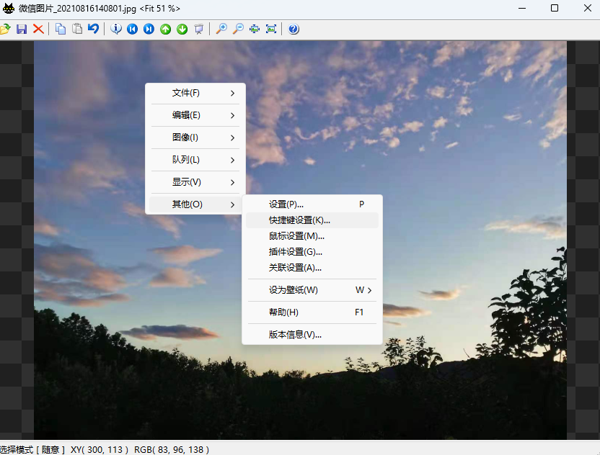Click the blue Undo arrow icon
600x455 pixels.
pyautogui.click(x=93, y=29)
